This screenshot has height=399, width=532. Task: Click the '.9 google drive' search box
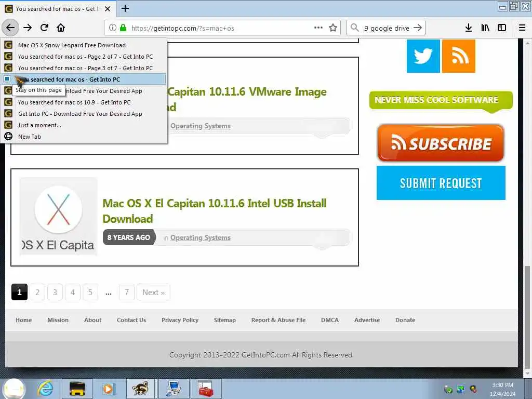[386, 28]
